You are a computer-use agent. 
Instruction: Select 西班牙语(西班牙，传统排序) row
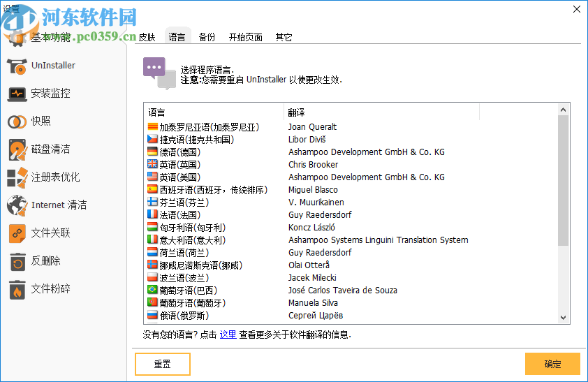click(x=351, y=190)
